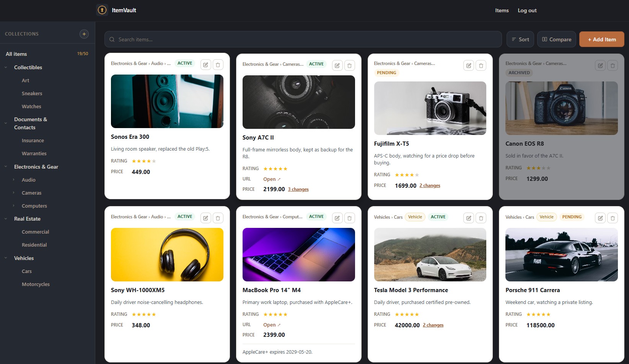Expand the Audio subcollection
Viewport: 629px width, 364px height.
tap(14, 180)
